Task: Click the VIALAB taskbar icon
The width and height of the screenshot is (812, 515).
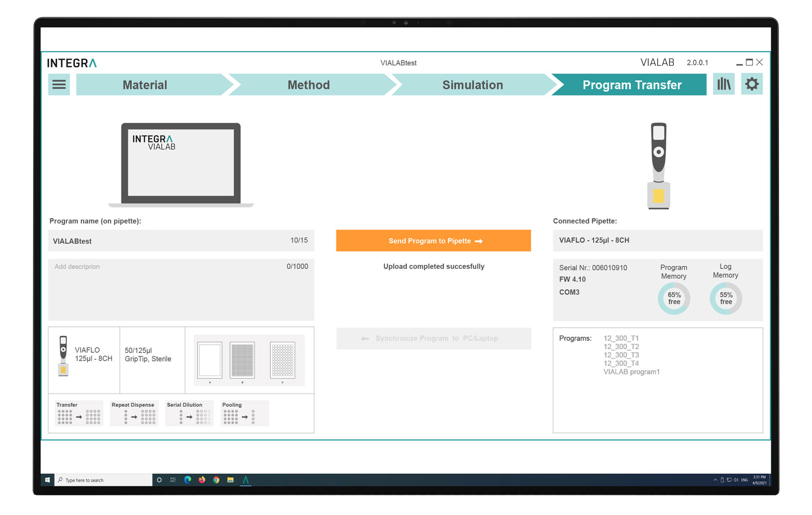Action: click(x=246, y=480)
